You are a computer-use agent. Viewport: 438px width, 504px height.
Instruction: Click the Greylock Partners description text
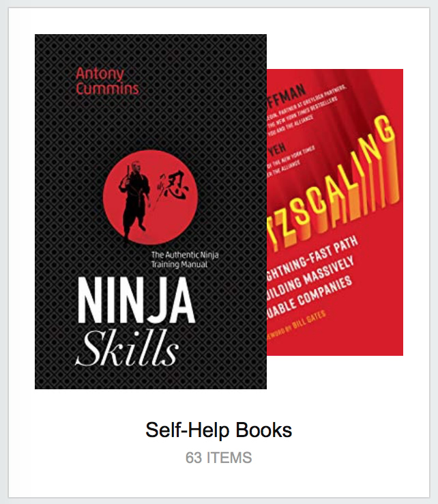tap(306, 104)
